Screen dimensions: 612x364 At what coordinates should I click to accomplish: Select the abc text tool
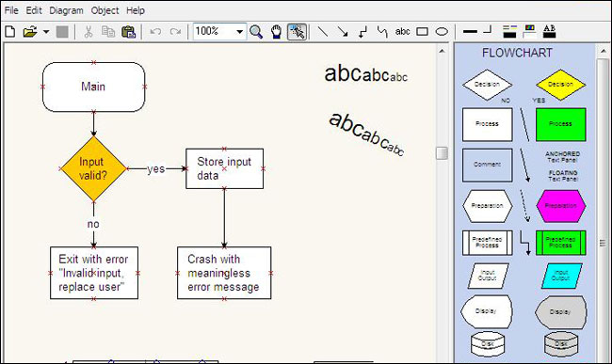coord(402,31)
